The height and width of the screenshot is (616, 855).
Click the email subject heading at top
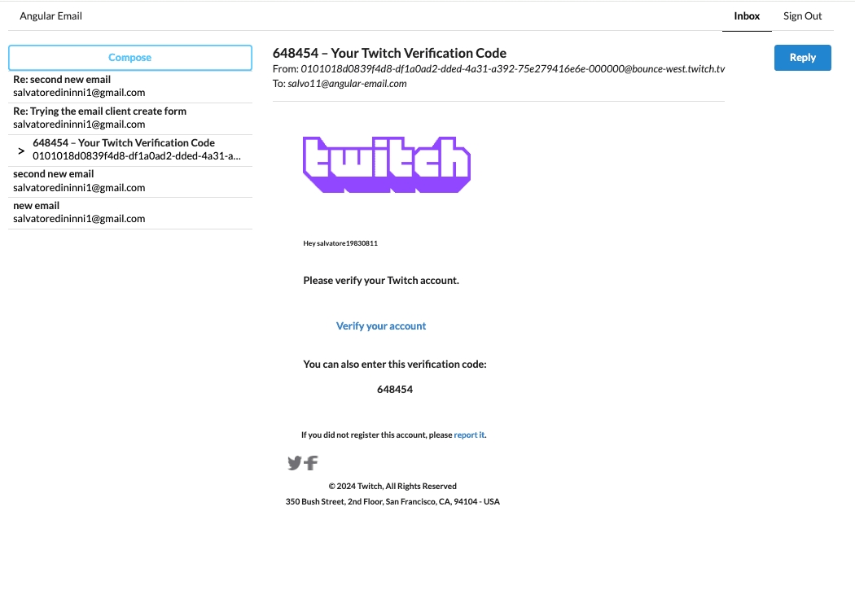pos(389,54)
